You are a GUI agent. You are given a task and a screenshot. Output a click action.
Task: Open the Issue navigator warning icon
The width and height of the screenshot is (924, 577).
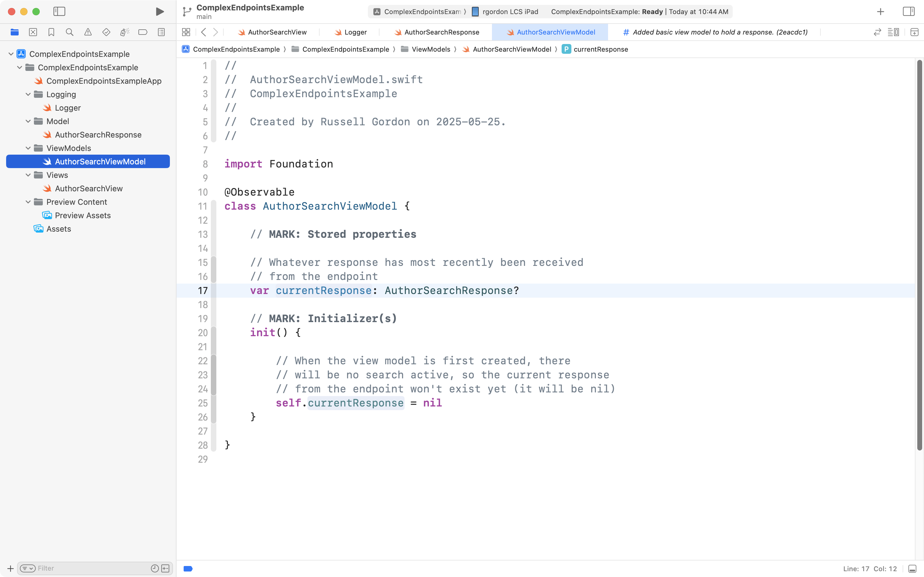click(88, 32)
